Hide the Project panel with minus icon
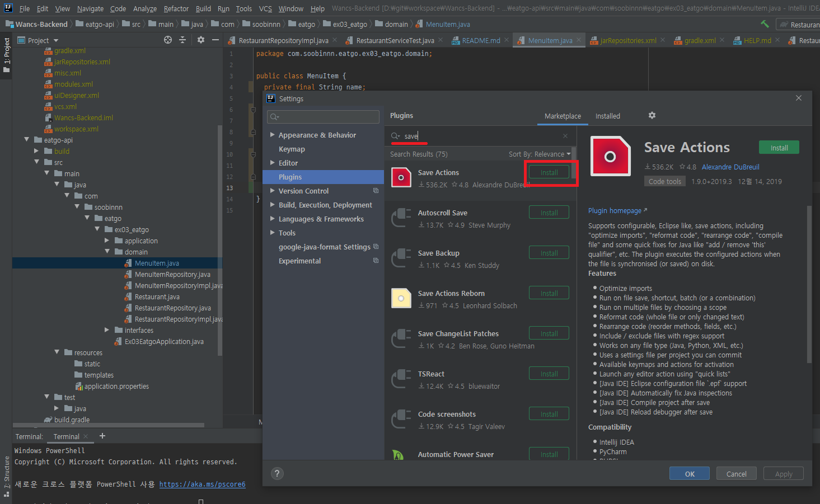 pyautogui.click(x=215, y=40)
